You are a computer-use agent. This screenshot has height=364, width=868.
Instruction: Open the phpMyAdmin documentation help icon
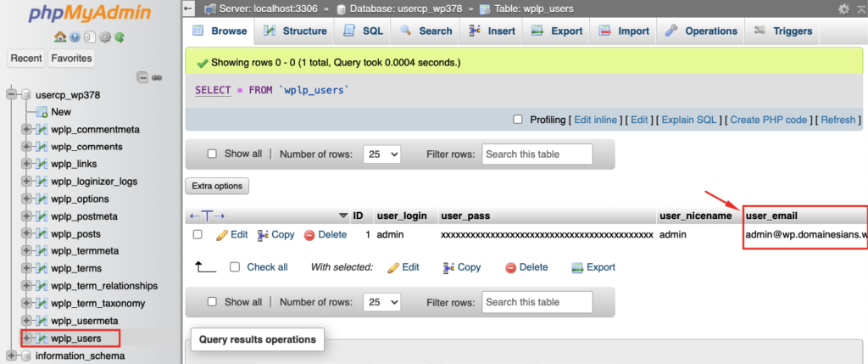[75, 37]
